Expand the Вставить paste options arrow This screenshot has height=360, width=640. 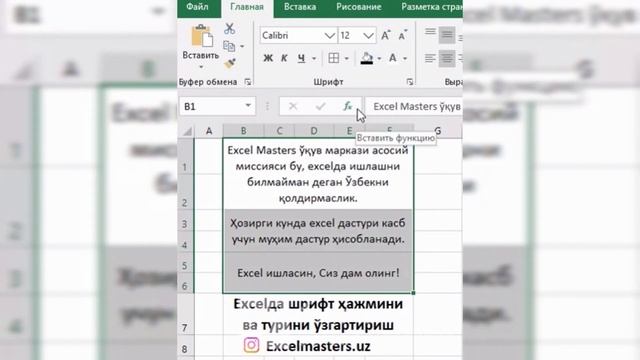point(201,67)
